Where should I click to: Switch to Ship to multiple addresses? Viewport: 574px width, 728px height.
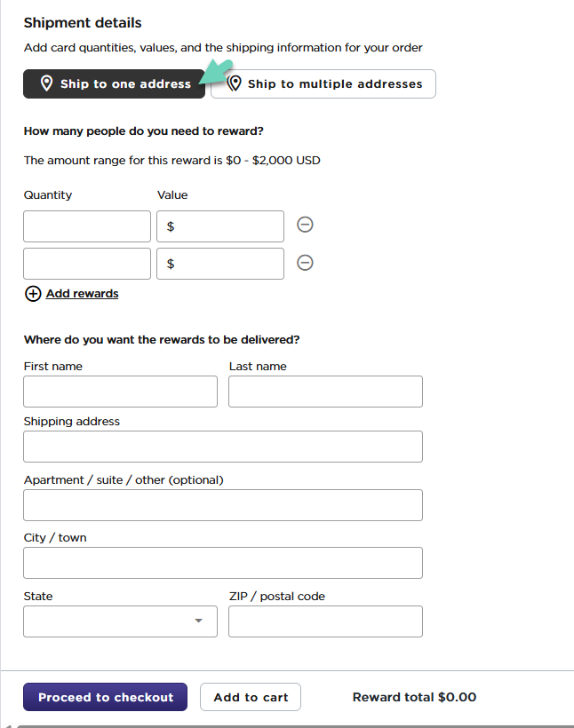pyautogui.click(x=323, y=83)
